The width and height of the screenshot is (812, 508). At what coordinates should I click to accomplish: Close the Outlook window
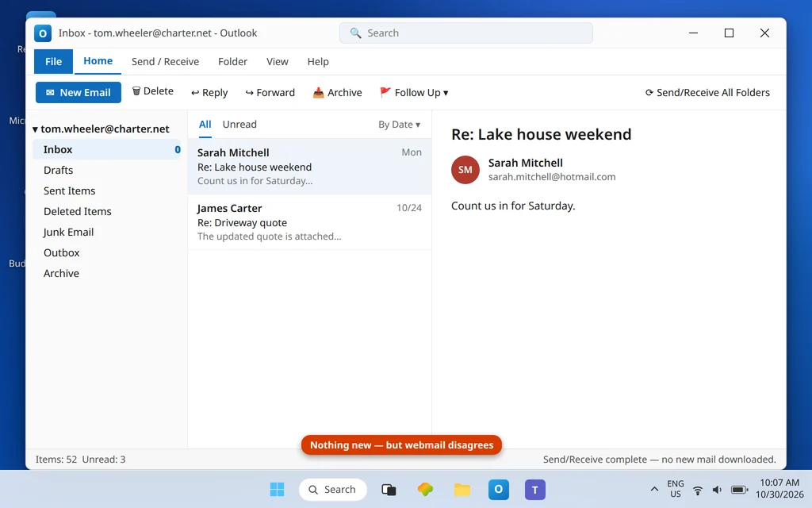pyautogui.click(x=764, y=33)
